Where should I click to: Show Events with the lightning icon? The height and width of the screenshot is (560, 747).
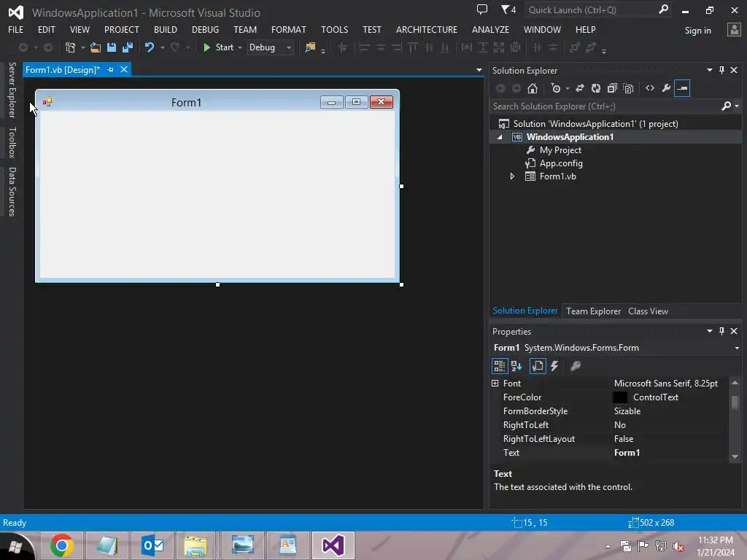click(x=554, y=366)
